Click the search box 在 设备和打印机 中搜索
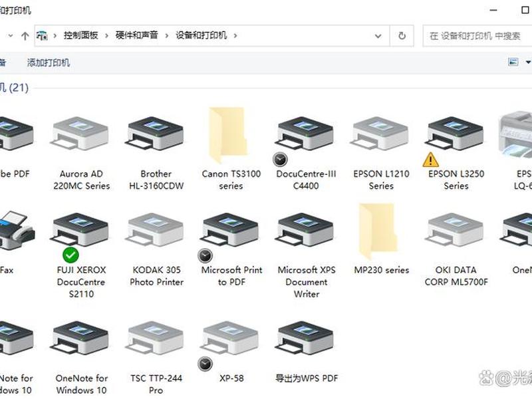 tap(477, 36)
